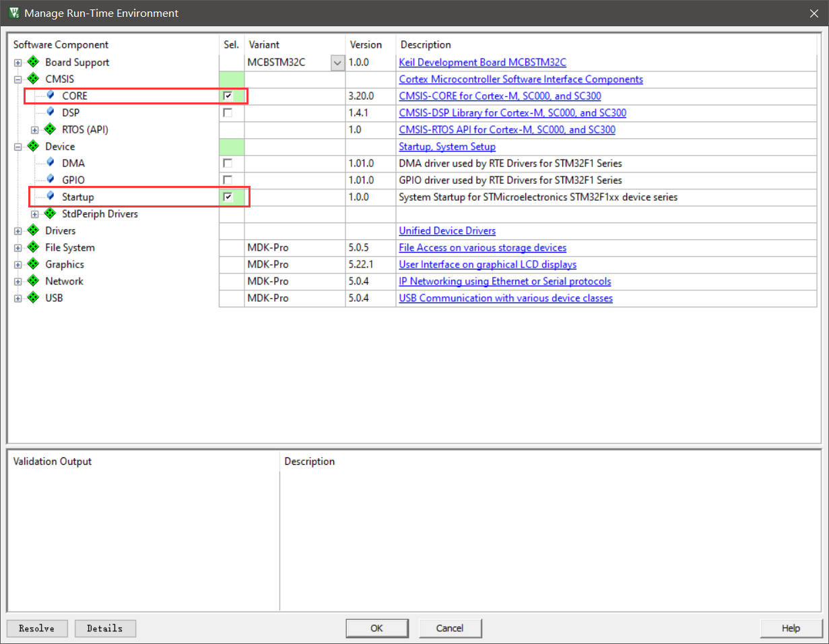Select the Startup tree item label
This screenshot has width=829, height=644.
coord(78,197)
